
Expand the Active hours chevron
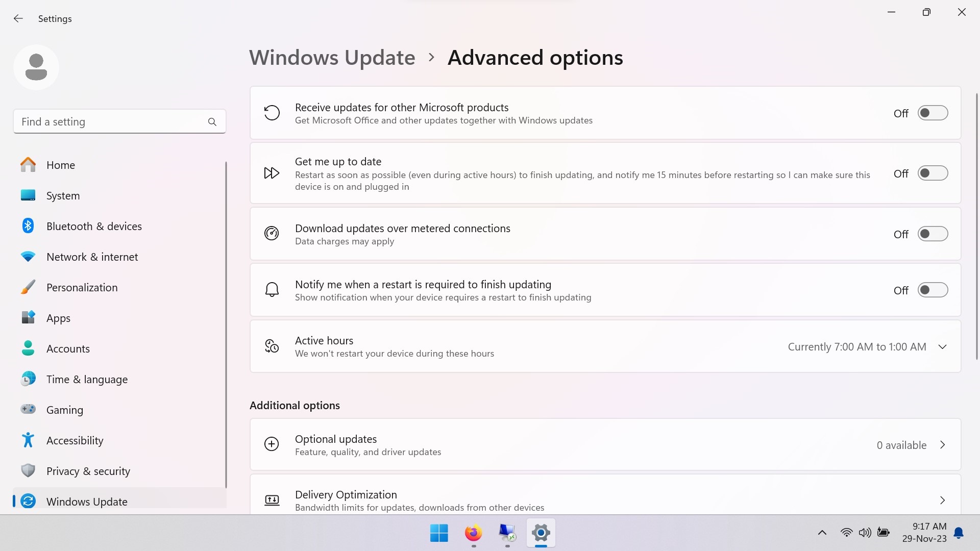coord(943,347)
